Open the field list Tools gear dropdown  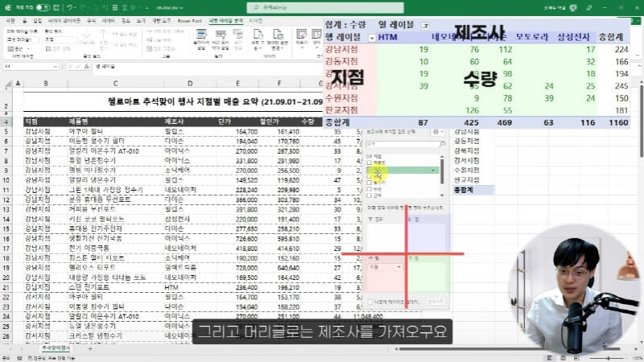[x=438, y=132]
